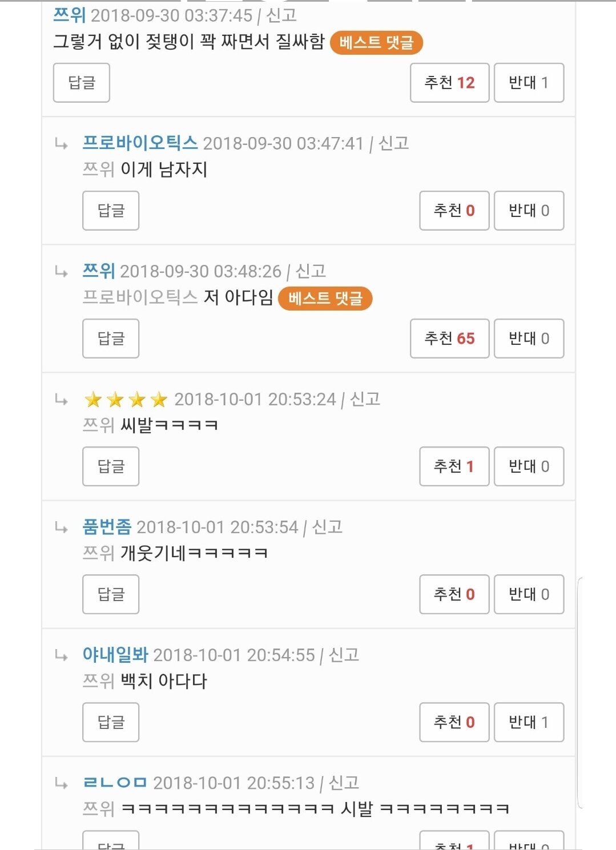Image resolution: width=616 pixels, height=850 pixels.
Task: Open 야내일봐 user profile name
Action: (x=115, y=655)
